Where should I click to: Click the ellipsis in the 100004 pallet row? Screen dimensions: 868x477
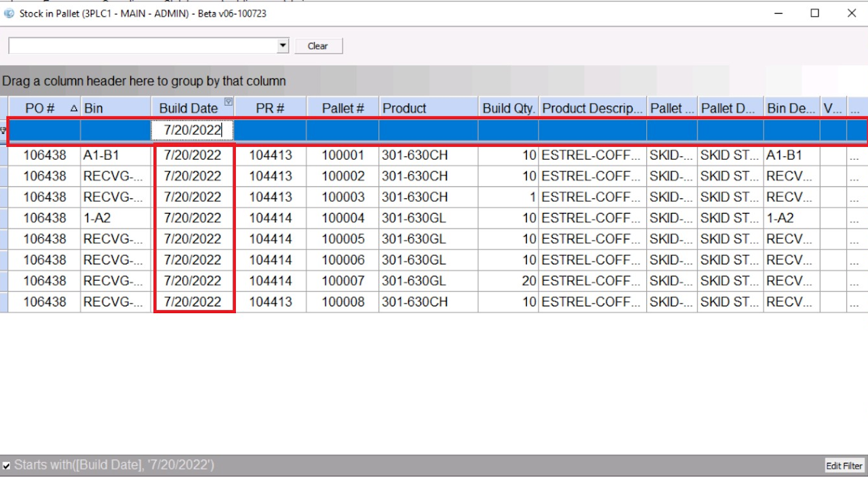(x=856, y=218)
